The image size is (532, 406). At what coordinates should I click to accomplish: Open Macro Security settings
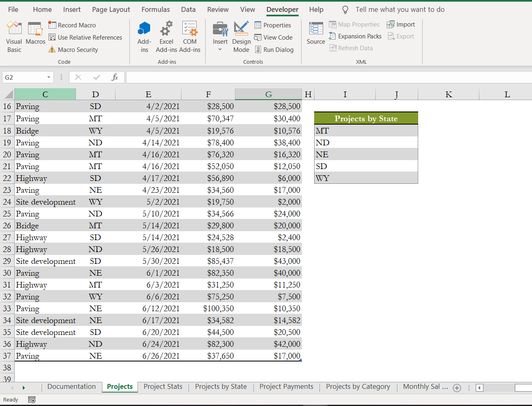coord(73,49)
